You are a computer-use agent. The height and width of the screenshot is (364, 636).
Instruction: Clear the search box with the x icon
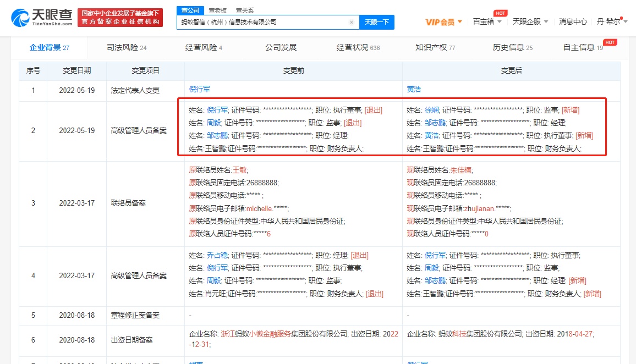(351, 23)
